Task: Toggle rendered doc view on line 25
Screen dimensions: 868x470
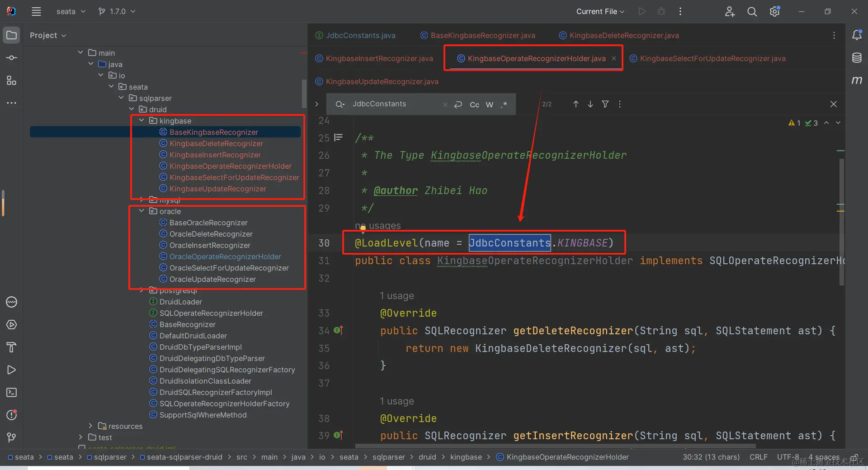Action: 338,138
